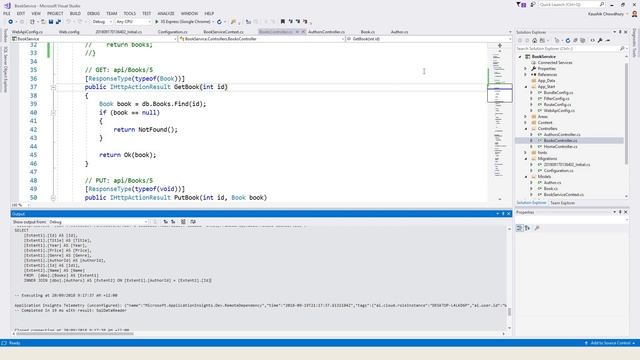Click Show All Files icon in Solution Explorer

(x=583, y=40)
